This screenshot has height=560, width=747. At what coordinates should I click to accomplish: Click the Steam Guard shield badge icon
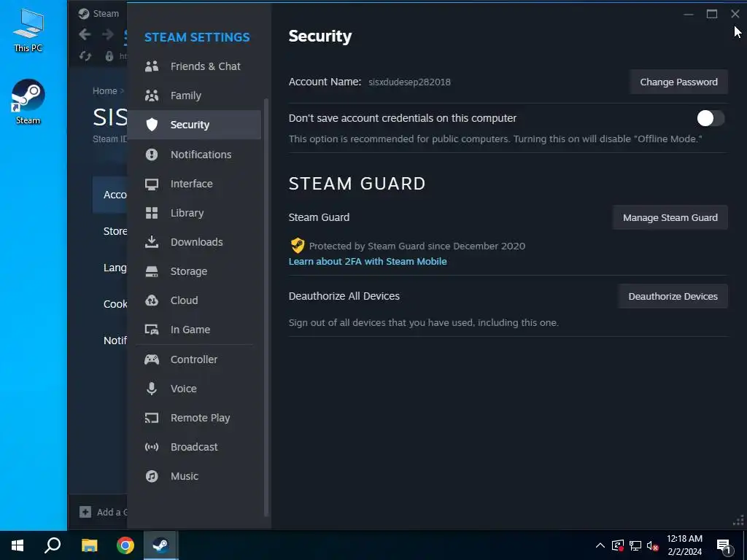[x=298, y=246]
